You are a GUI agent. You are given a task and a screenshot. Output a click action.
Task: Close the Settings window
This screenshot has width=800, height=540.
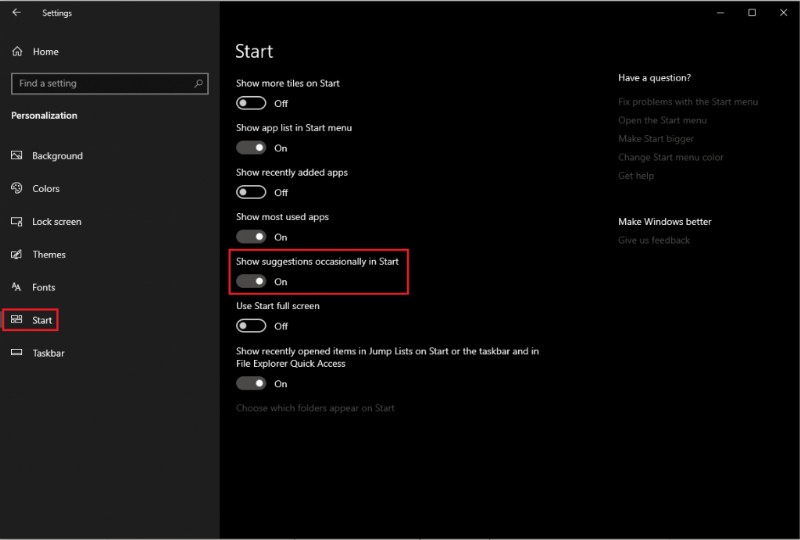pos(784,12)
